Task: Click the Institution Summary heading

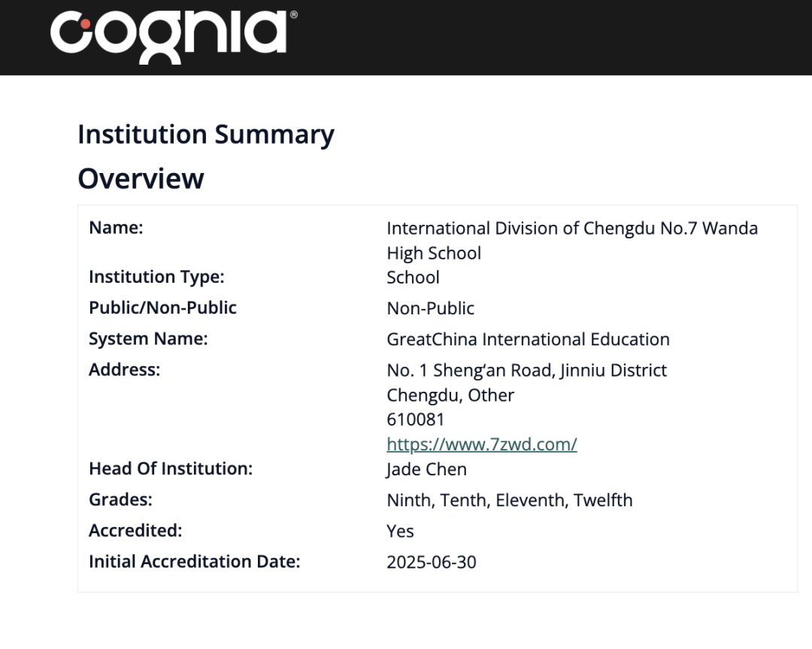Action: coord(205,135)
